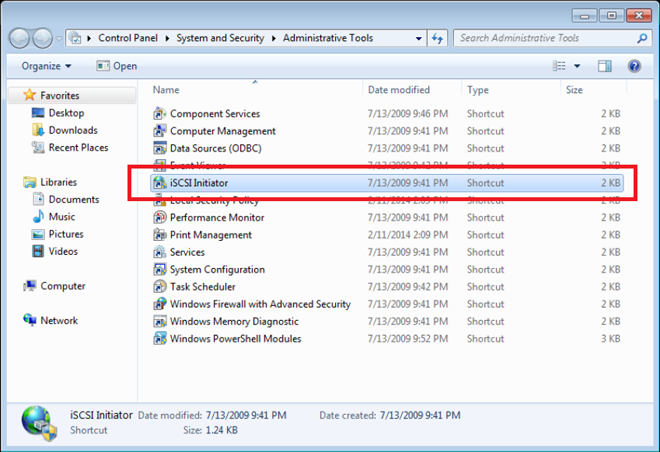
Task: Toggle the preview pane button
Action: 604,66
